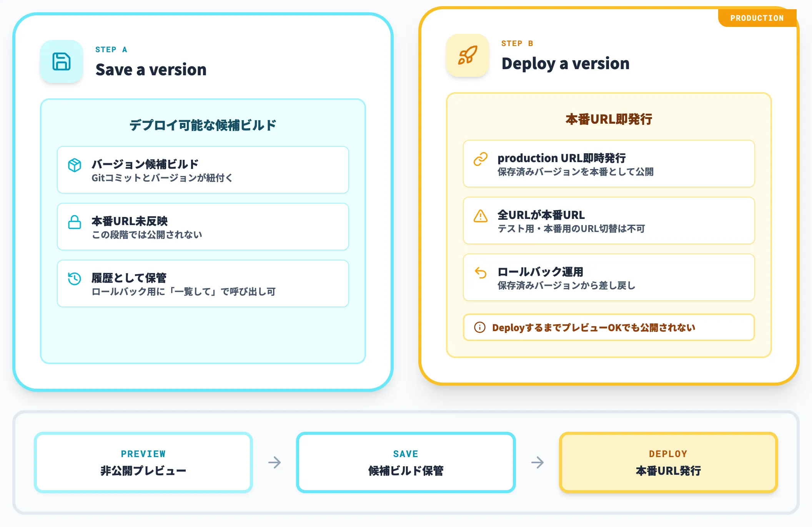Select the SAVE 候補ビルド保管 step box
The width and height of the screenshot is (812, 527).
[x=406, y=462]
